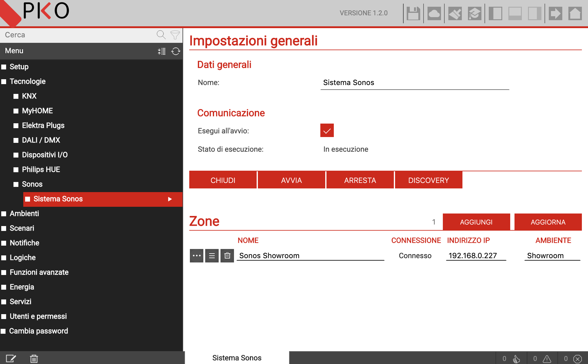Viewport: 588px width, 364px height.
Task: Open the cloud icon in the toolbar
Action: coord(434,13)
